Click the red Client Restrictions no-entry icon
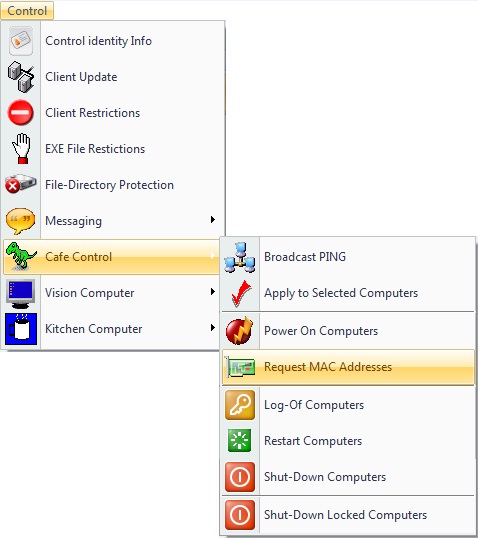 [x=21, y=113]
